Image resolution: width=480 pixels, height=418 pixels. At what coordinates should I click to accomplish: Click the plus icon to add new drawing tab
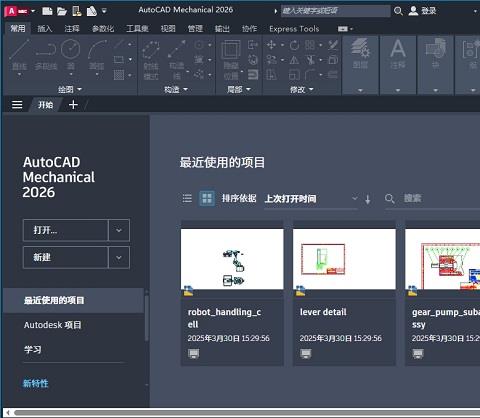tap(73, 105)
